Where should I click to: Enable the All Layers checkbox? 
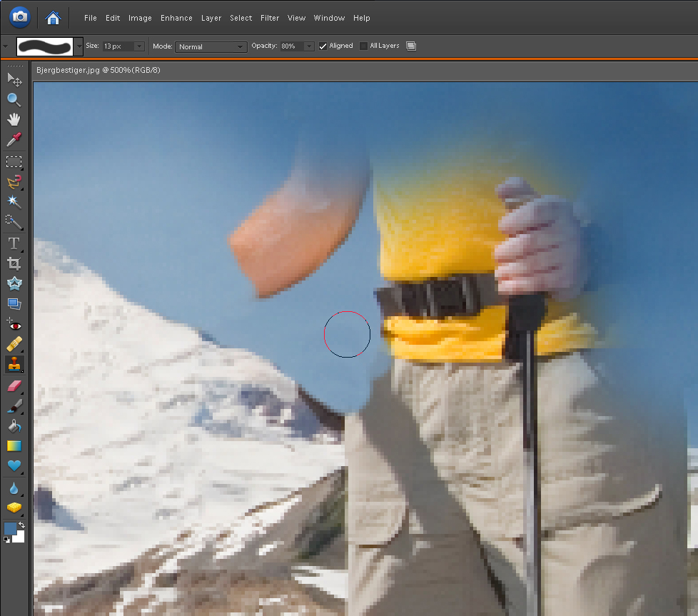[x=363, y=46]
